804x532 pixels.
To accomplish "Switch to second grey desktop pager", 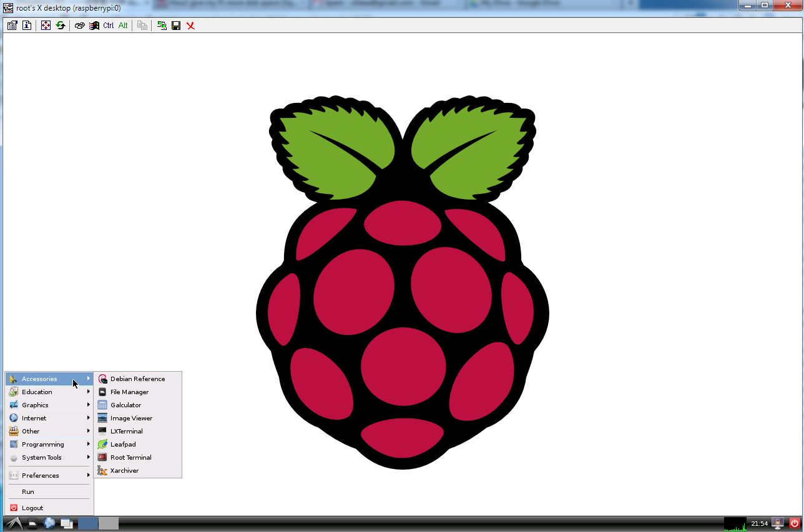I will tap(109, 524).
